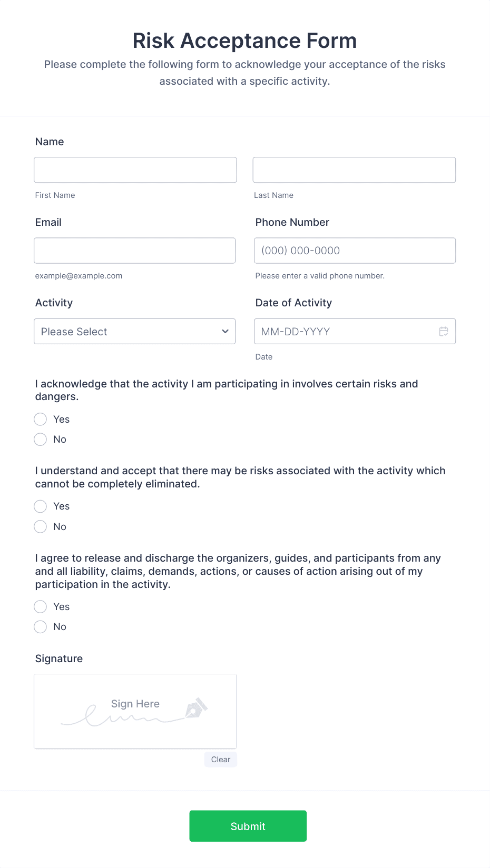Click the calendar icon in date field
Screen dimensions: 490x868
coord(444,332)
